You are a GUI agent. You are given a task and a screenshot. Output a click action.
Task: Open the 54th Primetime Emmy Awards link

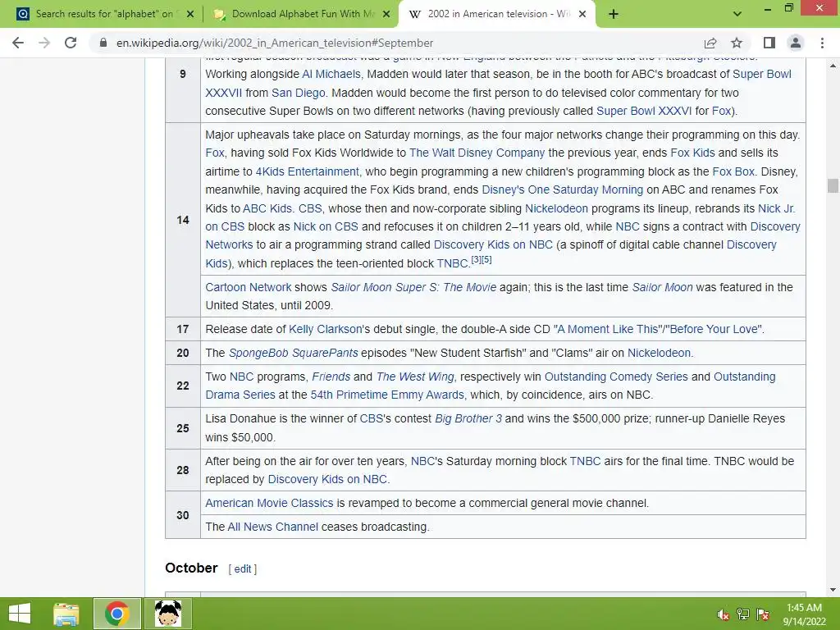387,395
